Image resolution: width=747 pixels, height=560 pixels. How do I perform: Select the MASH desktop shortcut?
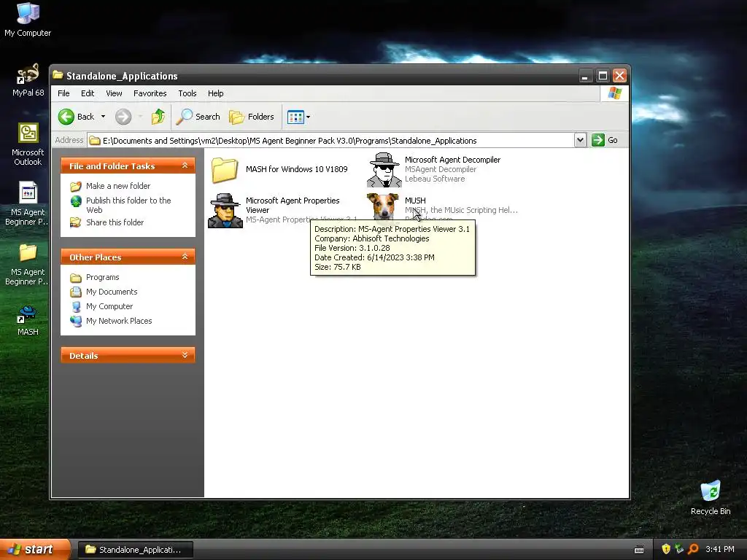(28, 320)
